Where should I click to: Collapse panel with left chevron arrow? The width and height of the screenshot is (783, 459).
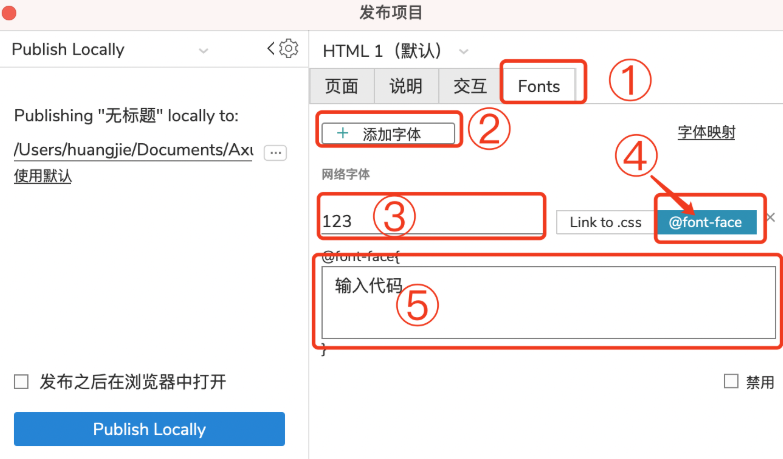pyautogui.click(x=271, y=48)
